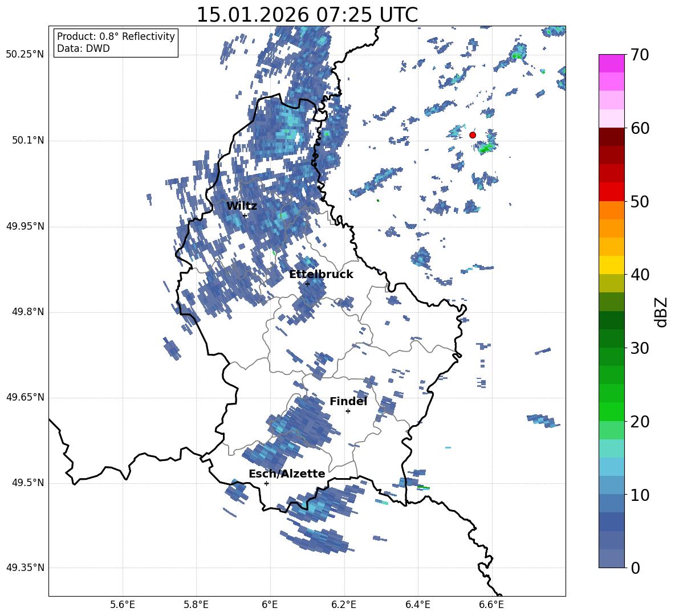The image size is (675, 616).
Task: Click the 6.2°E longitude tick label
Action: pyautogui.click(x=344, y=604)
